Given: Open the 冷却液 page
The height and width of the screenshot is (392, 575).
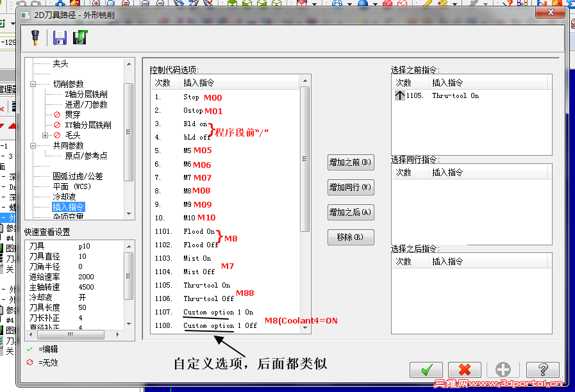Looking at the screenshot, I should coord(64,197).
